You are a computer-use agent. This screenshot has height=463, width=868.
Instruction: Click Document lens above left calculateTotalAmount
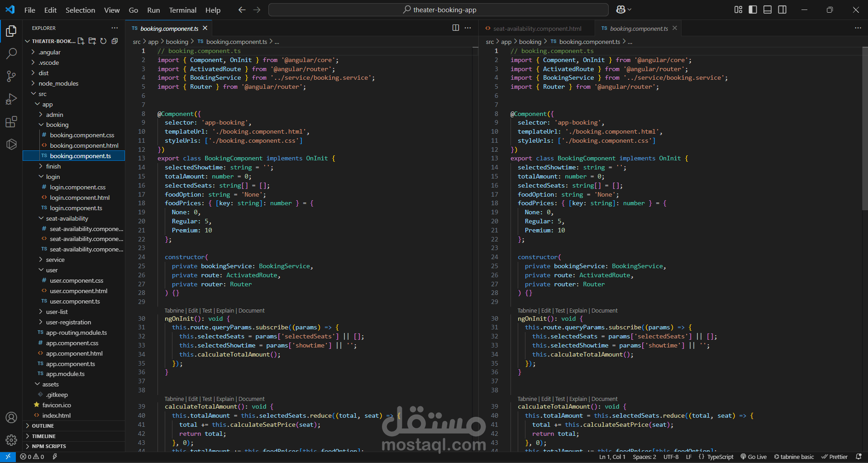(x=251, y=399)
